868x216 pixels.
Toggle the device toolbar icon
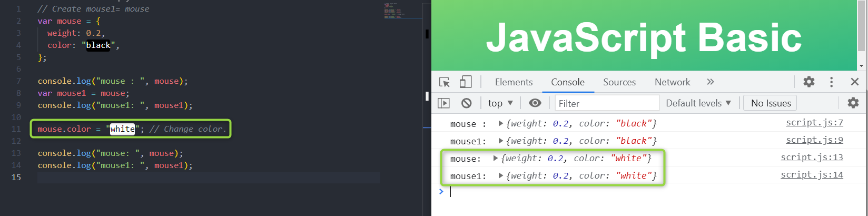pos(466,82)
